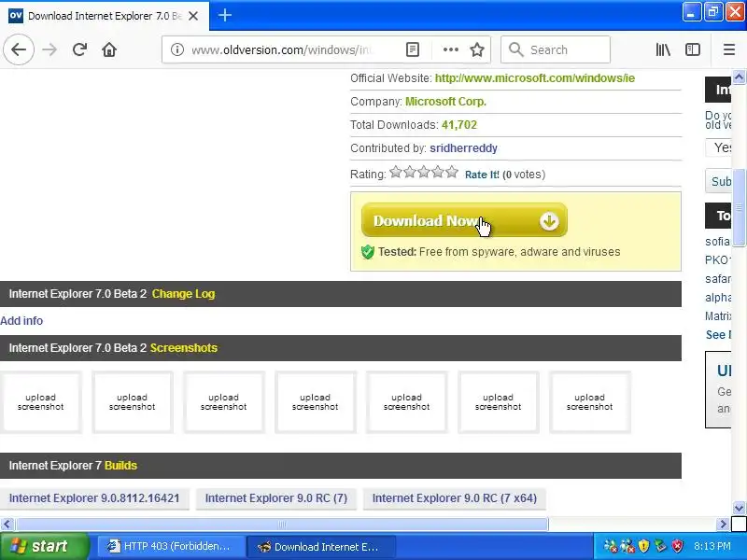Open the Microsoft Corp. company link

(x=445, y=102)
